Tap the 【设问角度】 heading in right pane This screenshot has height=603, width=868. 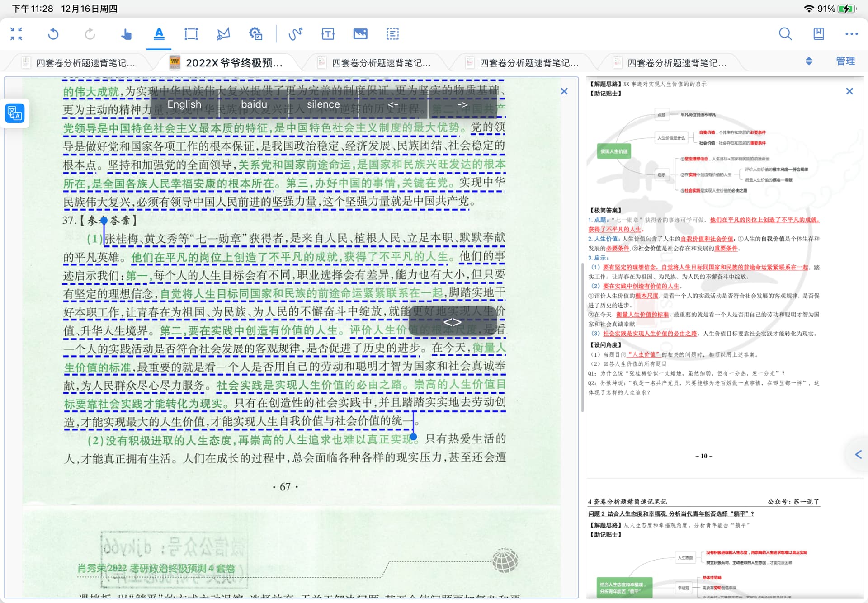606,345
